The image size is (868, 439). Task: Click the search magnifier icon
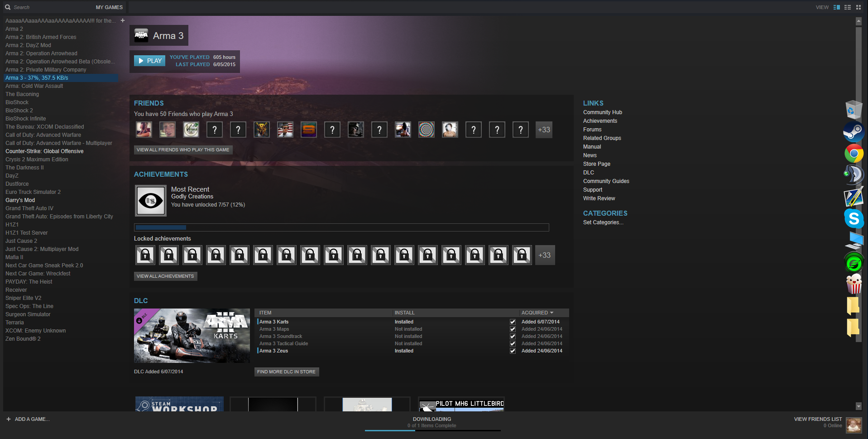(x=8, y=7)
